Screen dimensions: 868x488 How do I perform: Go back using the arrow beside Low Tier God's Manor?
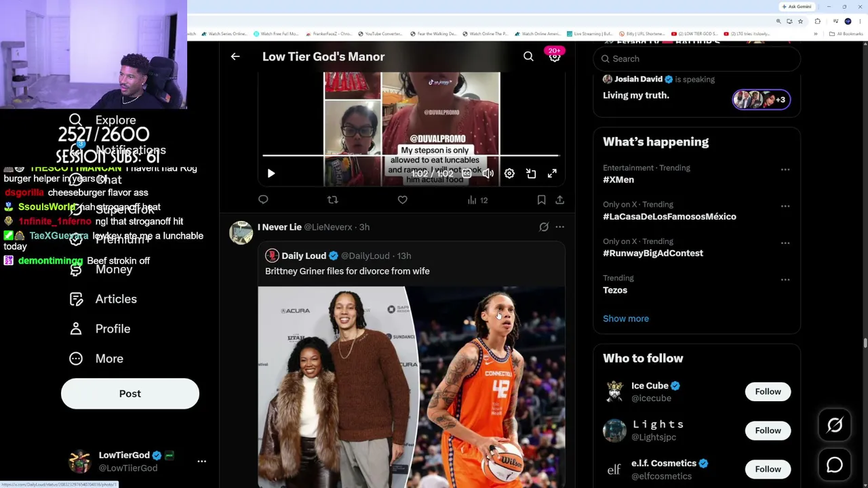coord(235,57)
